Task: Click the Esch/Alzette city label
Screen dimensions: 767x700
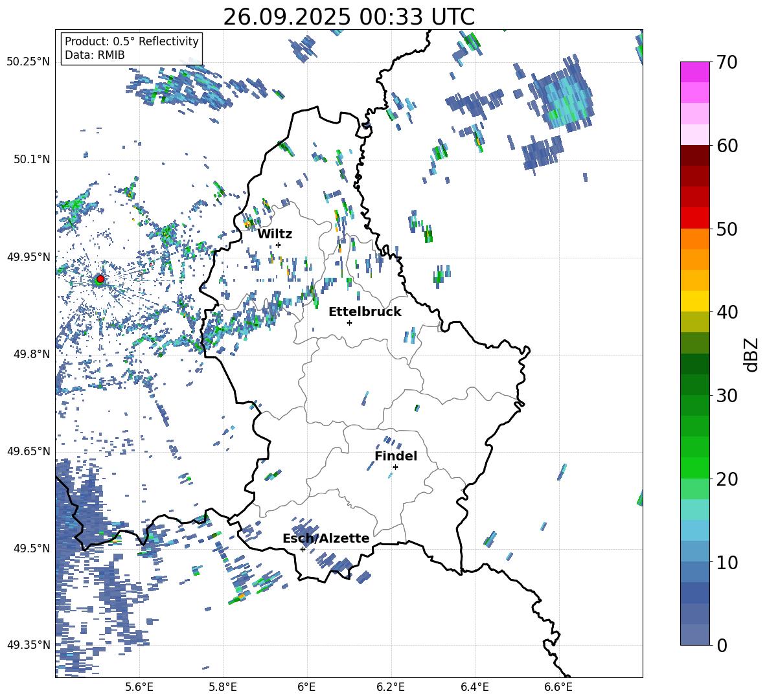Action: click(x=326, y=539)
